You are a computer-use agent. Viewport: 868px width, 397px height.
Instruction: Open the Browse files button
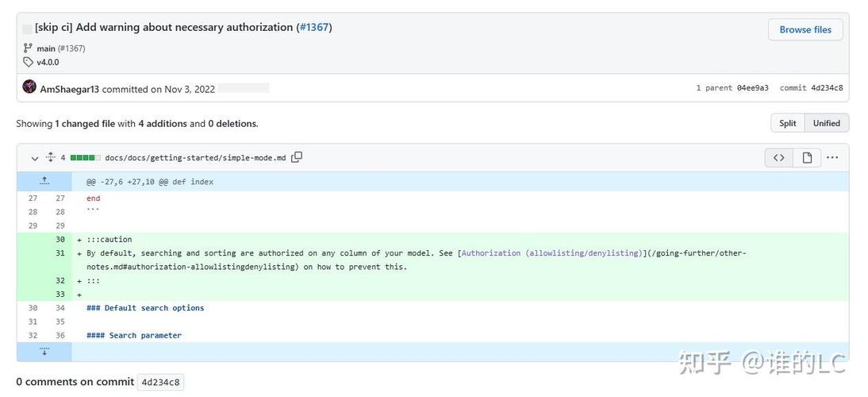pyautogui.click(x=805, y=30)
